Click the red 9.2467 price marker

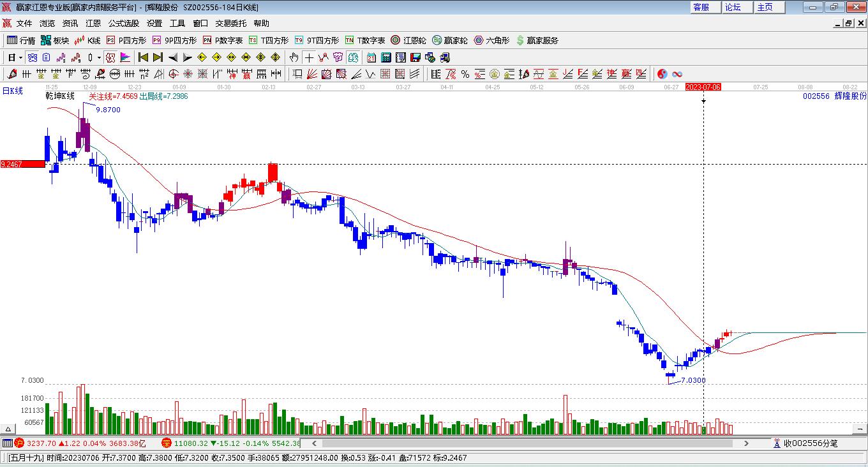click(22, 164)
